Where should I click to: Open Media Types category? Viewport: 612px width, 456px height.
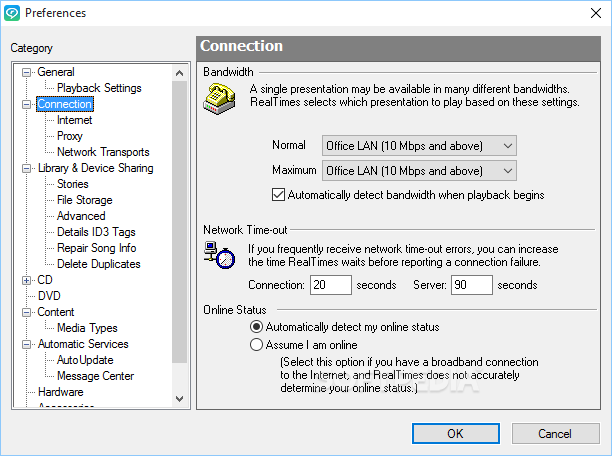[87, 328]
